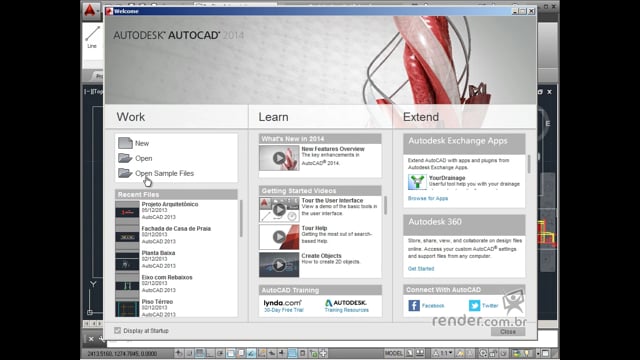The height and width of the screenshot is (360, 640).
Task: Click the Open text label
Action: point(144,158)
